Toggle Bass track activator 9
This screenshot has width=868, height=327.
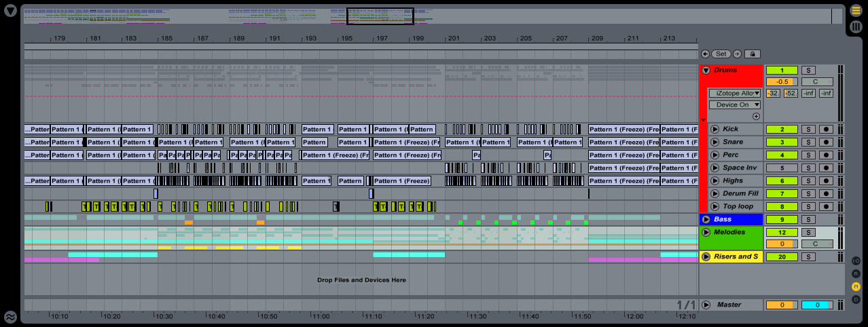click(782, 219)
